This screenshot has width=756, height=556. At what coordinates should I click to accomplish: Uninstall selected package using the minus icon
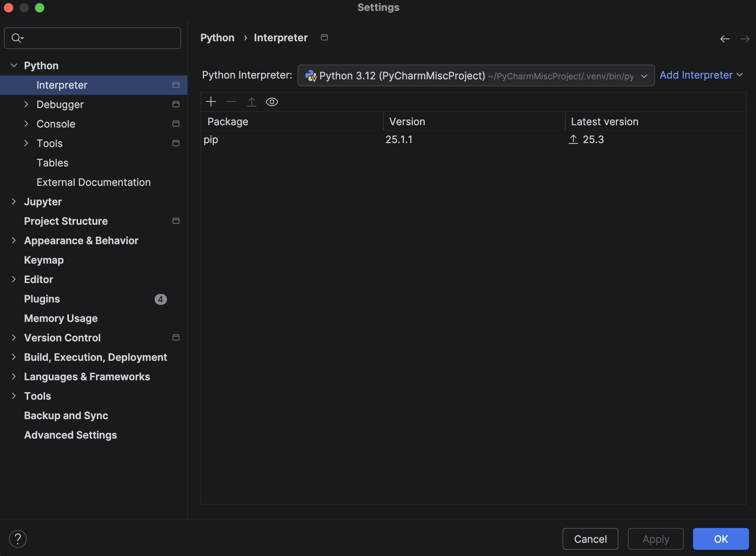(x=231, y=102)
